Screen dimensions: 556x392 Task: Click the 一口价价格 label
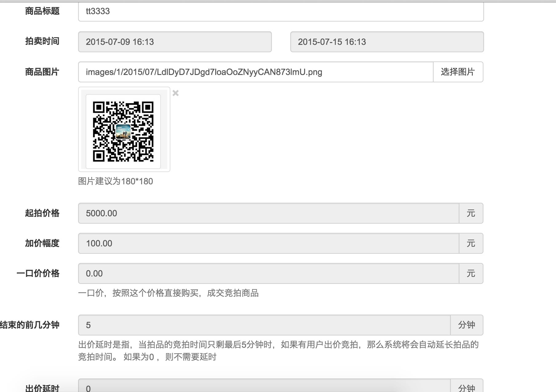pos(38,273)
